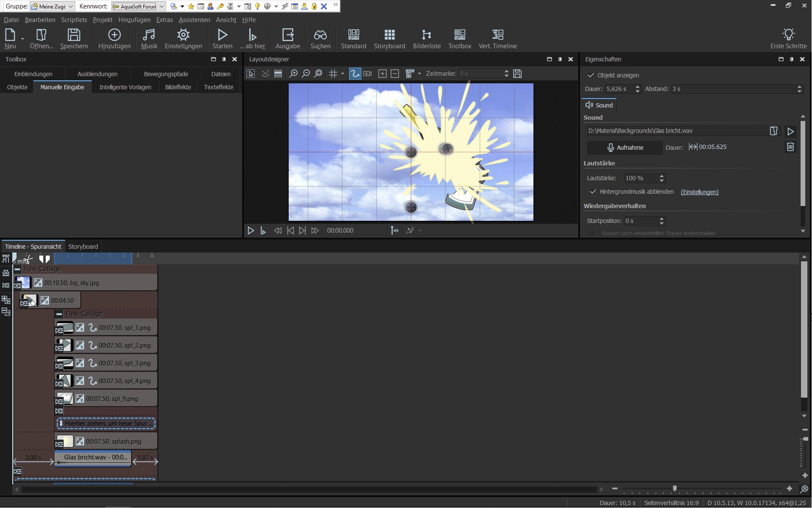Viewport: 812px width, 508px height.
Task: Collapse the nested Flexi-Collage group
Action: [59, 314]
